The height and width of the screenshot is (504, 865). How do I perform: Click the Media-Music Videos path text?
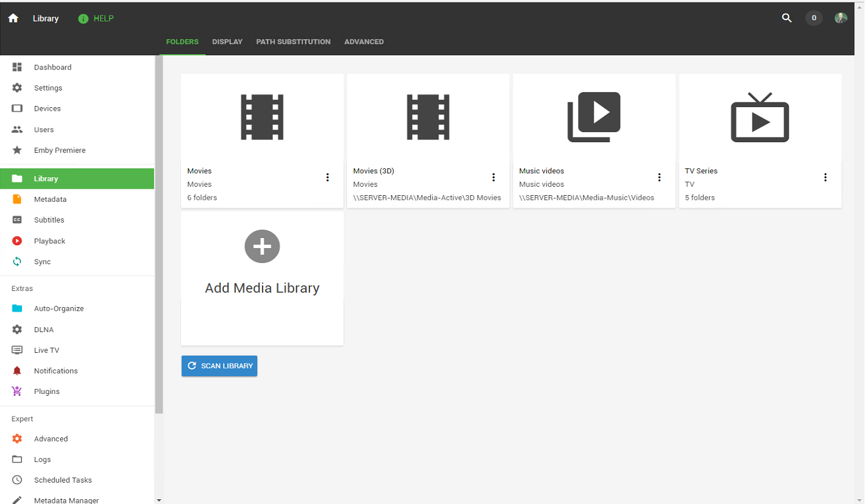[586, 198]
